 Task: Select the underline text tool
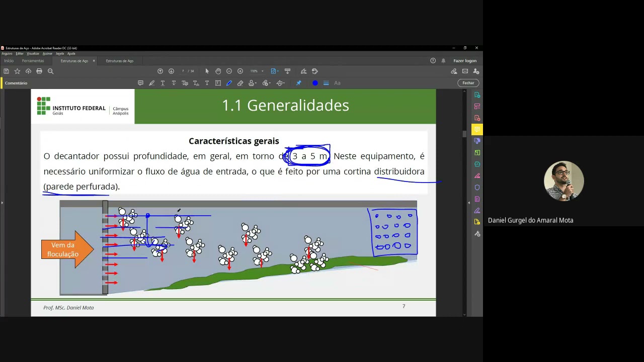pyautogui.click(x=163, y=83)
